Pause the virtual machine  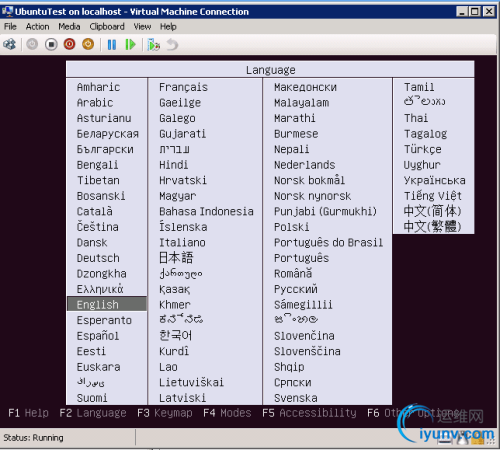112,44
